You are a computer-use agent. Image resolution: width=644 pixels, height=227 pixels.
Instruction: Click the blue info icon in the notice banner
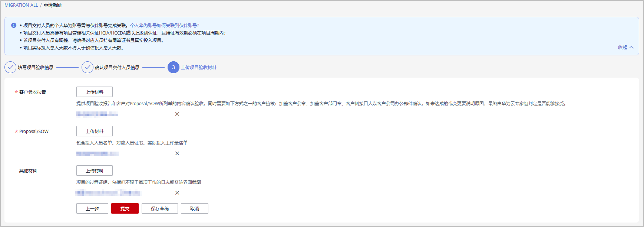point(14,25)
